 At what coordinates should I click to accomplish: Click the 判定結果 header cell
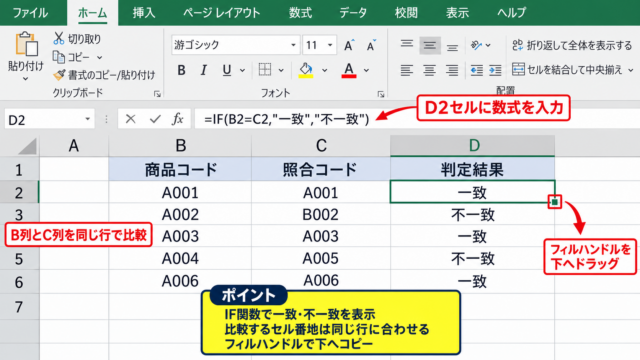click(x=472, y=169)
